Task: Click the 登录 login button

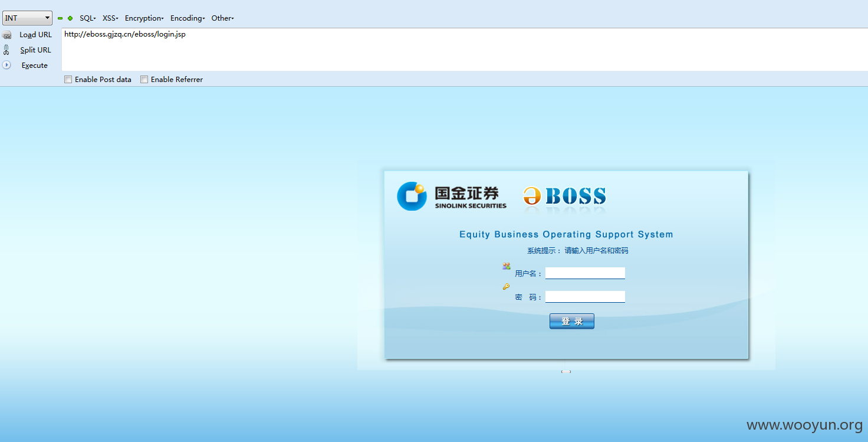Action: pos(572,322)
